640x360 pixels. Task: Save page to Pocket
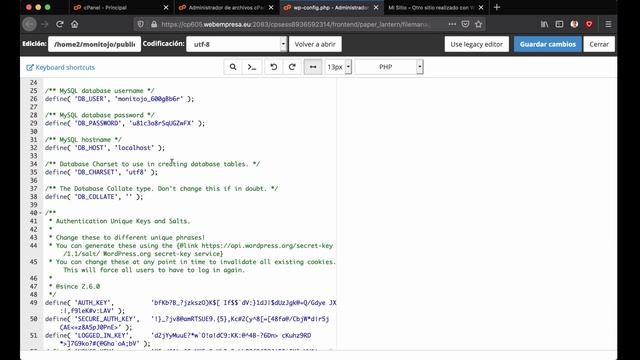[x=465, y=24]
